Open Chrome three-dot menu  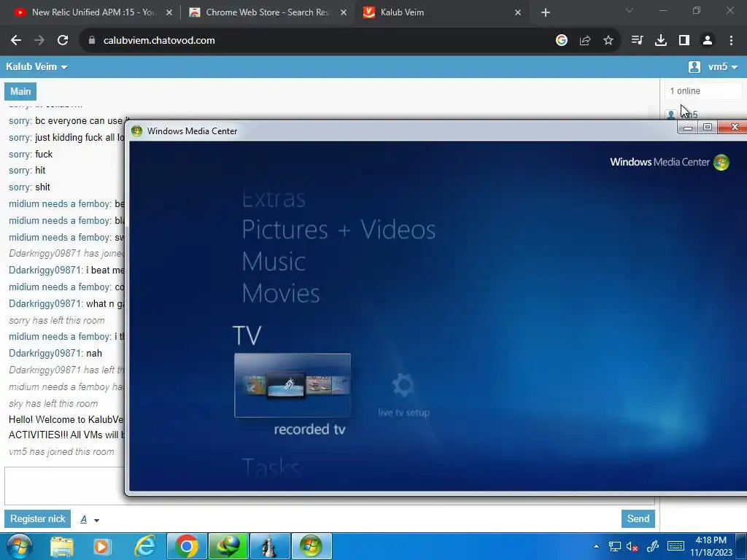731,41
